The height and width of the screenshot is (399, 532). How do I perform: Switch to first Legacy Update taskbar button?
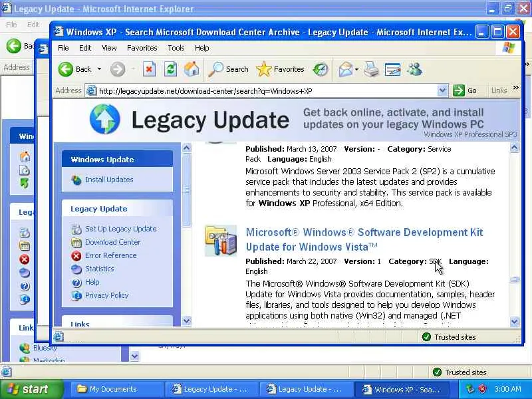coord(211,389)
